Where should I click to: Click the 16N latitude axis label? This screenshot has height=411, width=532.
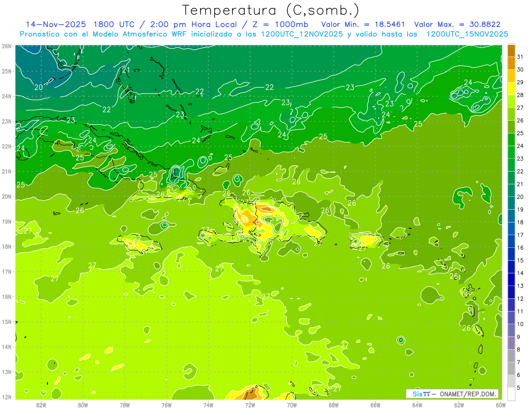click(x=6, y=296)
